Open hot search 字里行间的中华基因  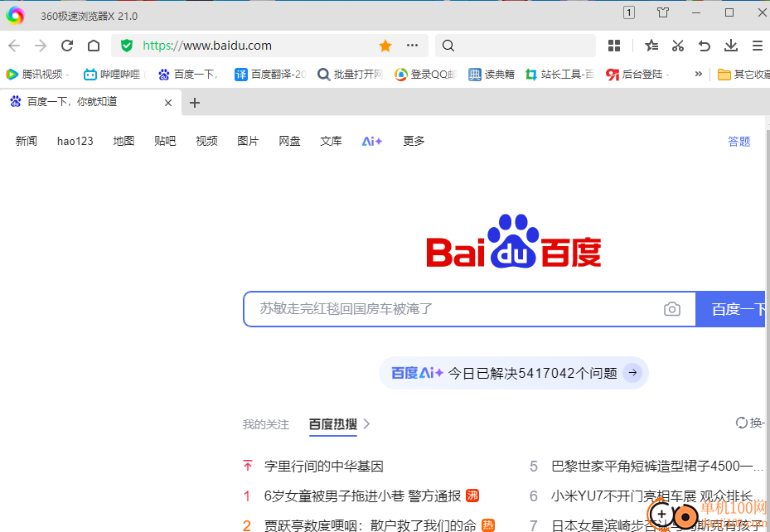(x=323, y=466)
